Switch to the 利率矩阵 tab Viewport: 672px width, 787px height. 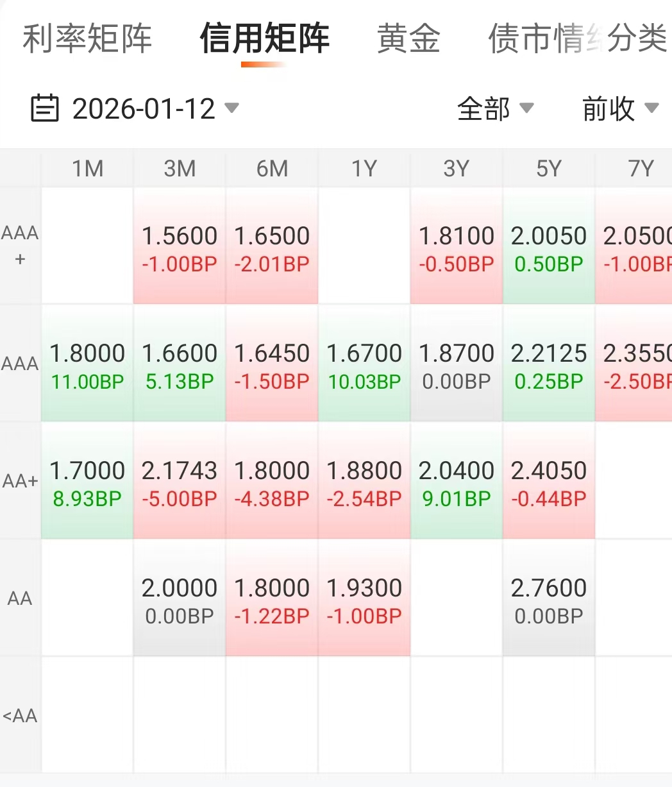pos(87,38)
